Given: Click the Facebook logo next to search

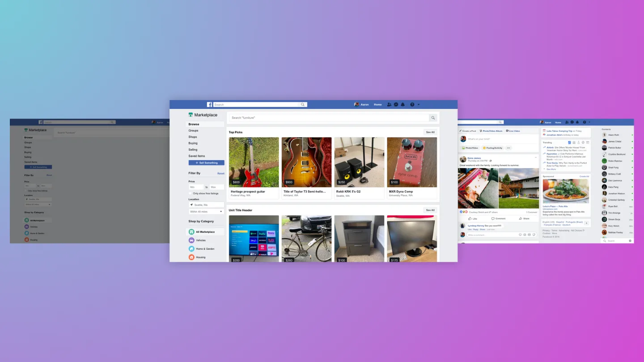Looking at the screenshot, I should tap(209, 104).
